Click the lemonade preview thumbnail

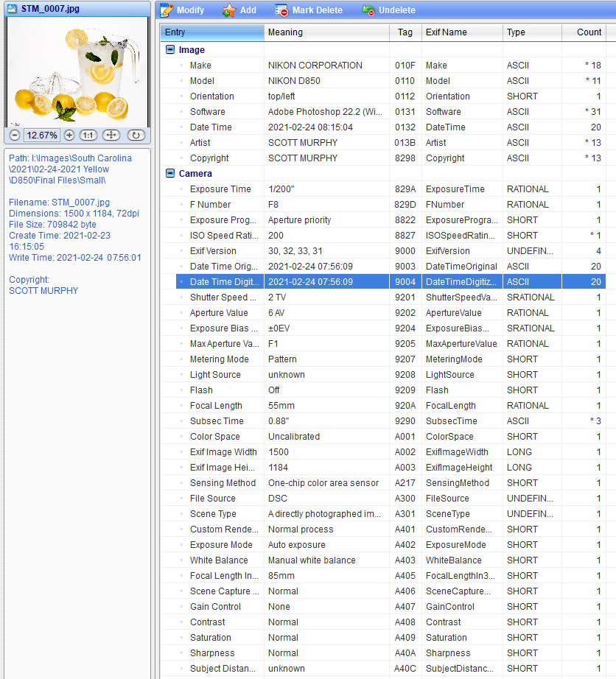pos(77,71)
